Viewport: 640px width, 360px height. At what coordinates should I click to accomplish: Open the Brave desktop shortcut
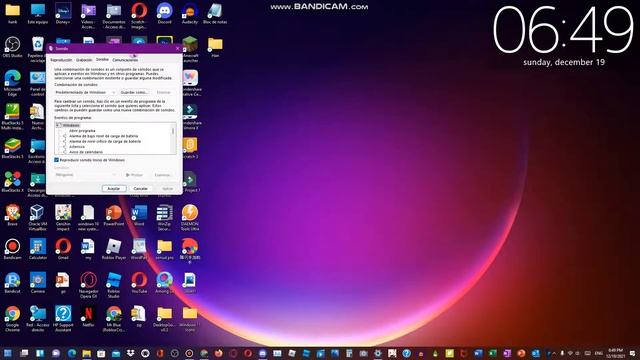point(12,215)
